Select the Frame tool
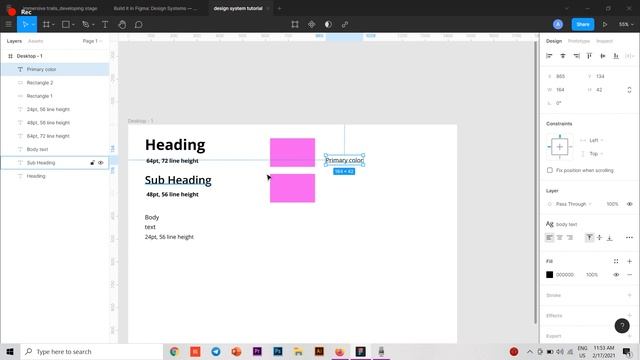640x360 pixels. pos(46,24)
